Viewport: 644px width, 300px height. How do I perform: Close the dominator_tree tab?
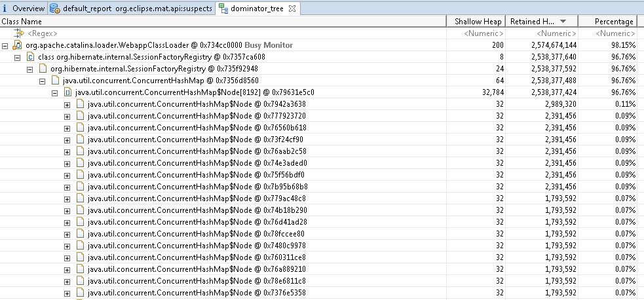[x=292, y=9]
